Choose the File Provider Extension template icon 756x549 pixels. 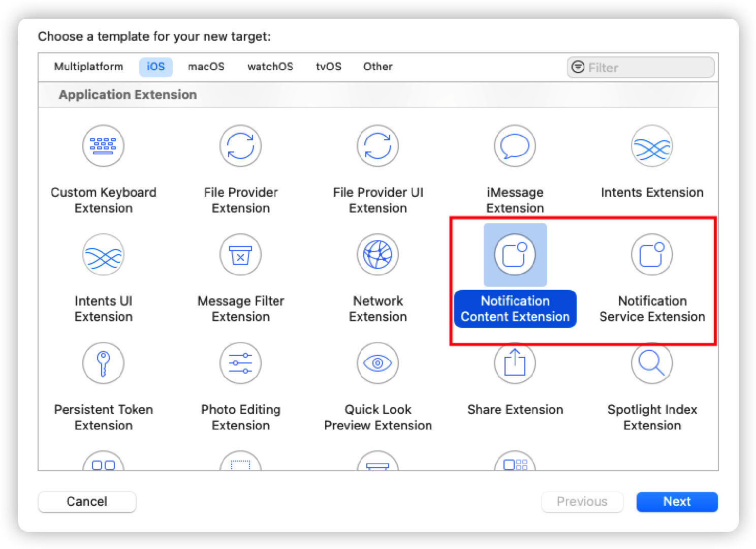coord(240,146)
